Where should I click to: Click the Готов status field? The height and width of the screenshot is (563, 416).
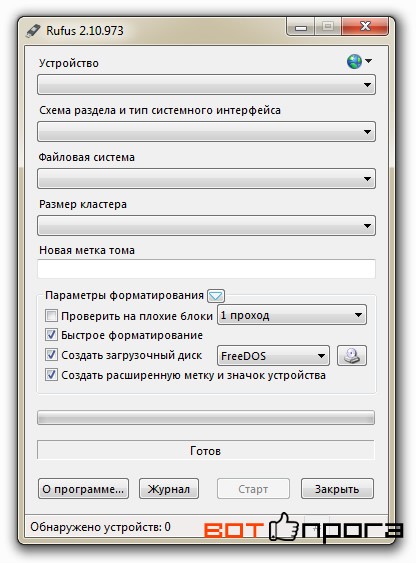click(206, 450)
